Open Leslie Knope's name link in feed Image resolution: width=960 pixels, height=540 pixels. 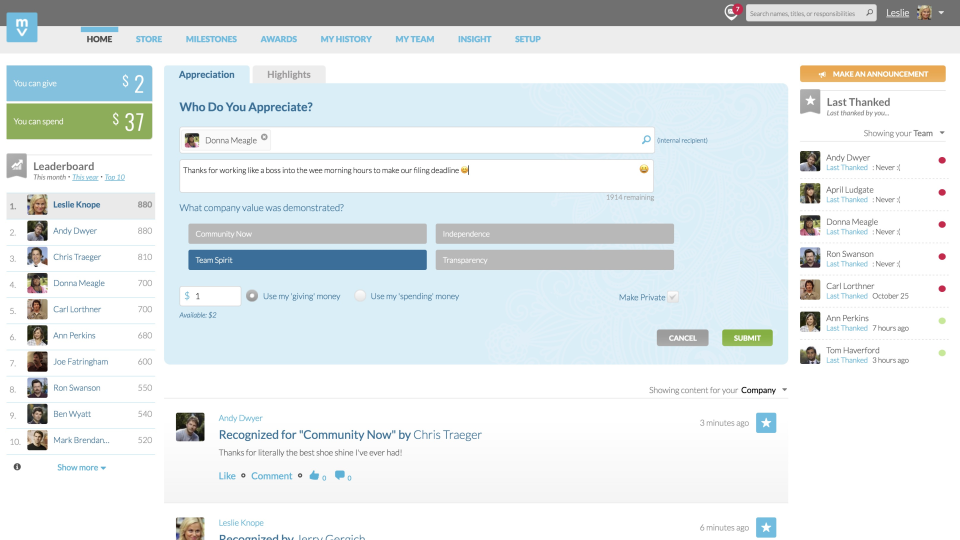coord(241,523)
